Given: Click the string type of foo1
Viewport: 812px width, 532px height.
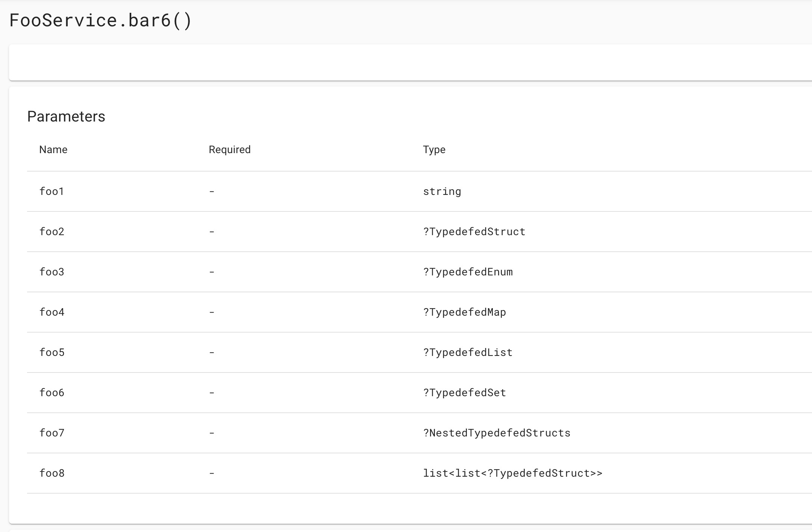Looking at the screenshot, I should (442, 192).
